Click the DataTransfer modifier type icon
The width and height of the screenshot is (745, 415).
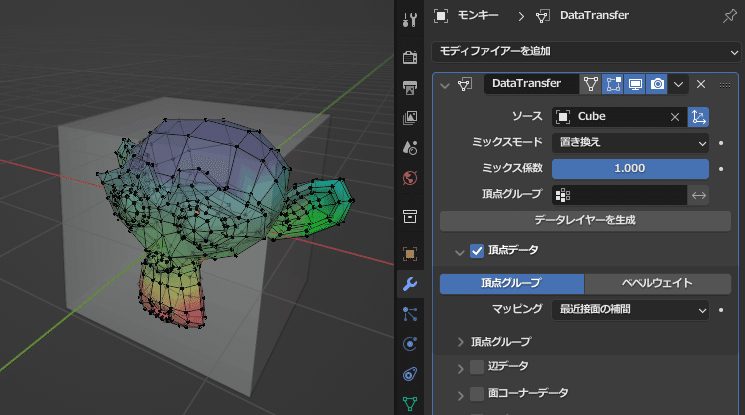(x=465, y=85)
